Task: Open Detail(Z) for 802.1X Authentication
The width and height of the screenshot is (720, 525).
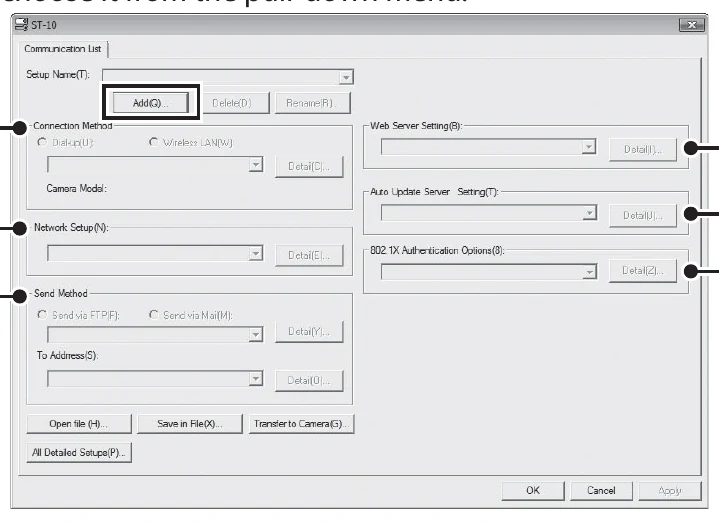Action: (643, 271)
